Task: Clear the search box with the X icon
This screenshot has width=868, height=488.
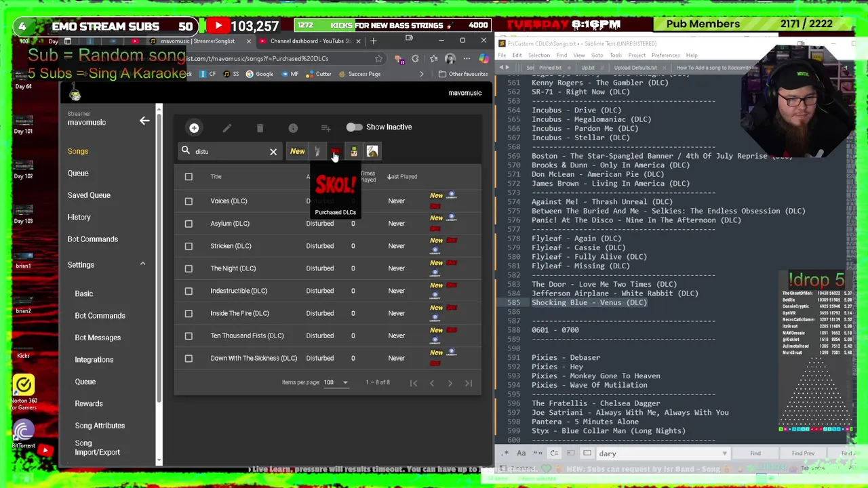Action: [273, 152]
